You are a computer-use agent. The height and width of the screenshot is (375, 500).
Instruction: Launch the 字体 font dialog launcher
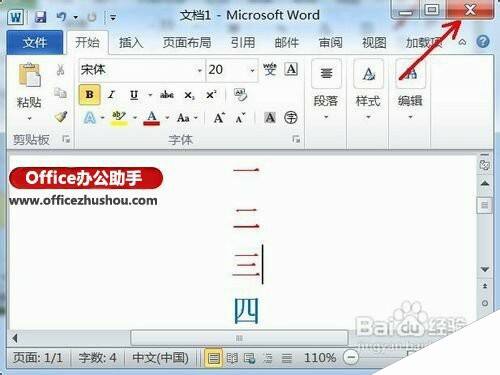click(x=296, y=139)
